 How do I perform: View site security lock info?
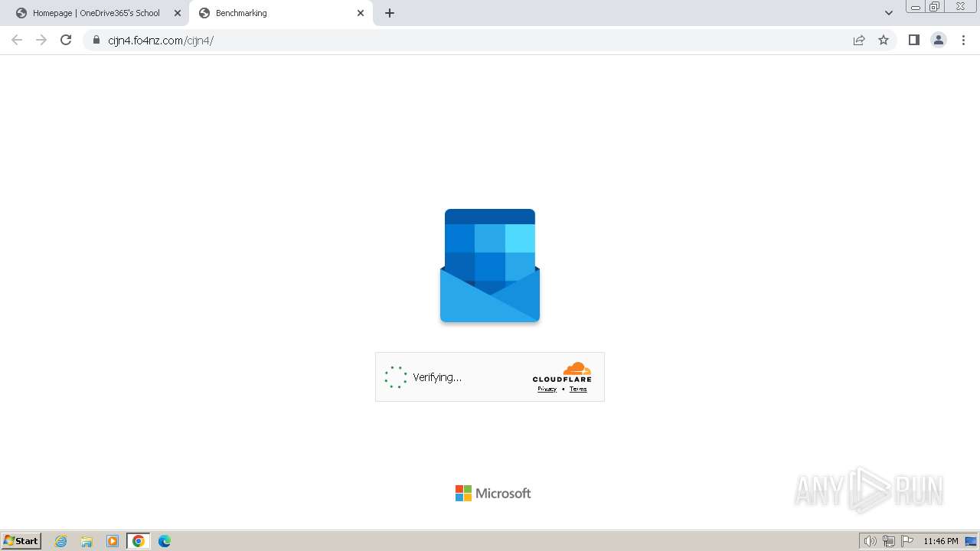point(96,40)
